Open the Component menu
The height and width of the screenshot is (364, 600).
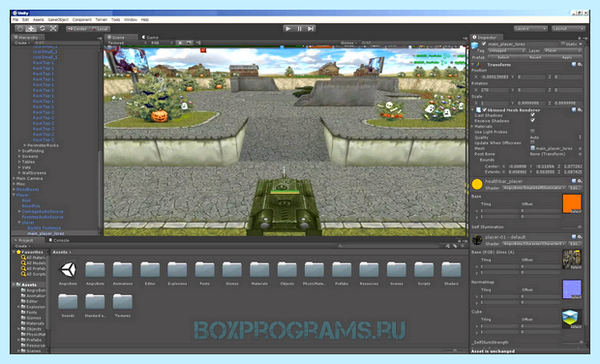[x=82, y=20]
